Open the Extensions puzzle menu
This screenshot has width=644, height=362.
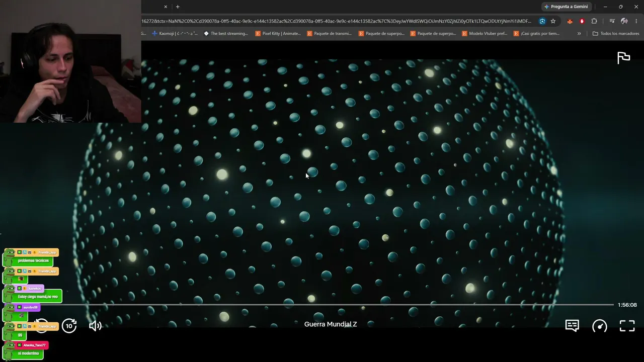click(594, 21)
